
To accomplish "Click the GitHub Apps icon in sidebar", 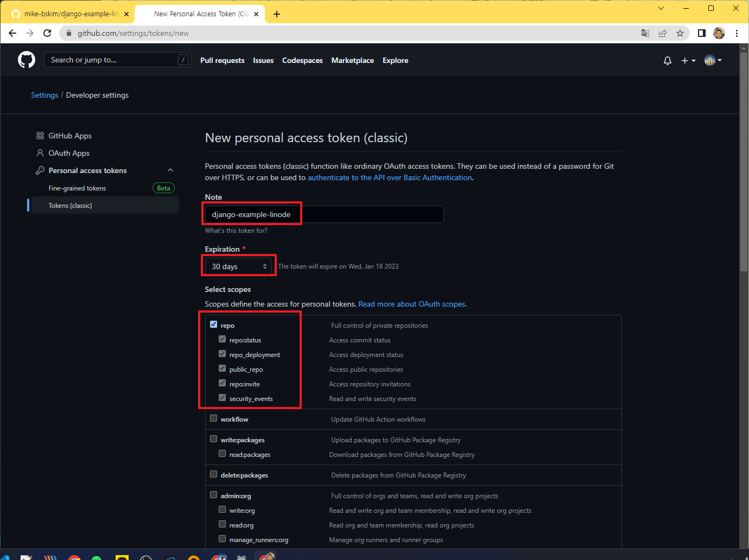I will click(x=40, y=136).
